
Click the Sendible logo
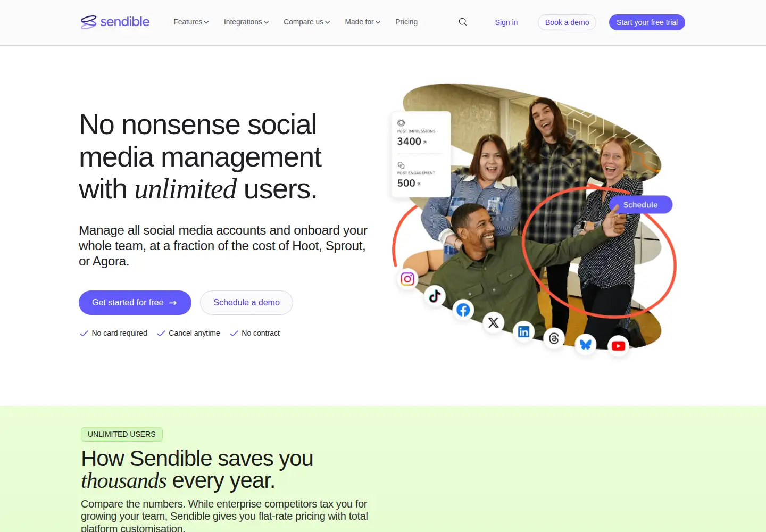pos(115,22)
